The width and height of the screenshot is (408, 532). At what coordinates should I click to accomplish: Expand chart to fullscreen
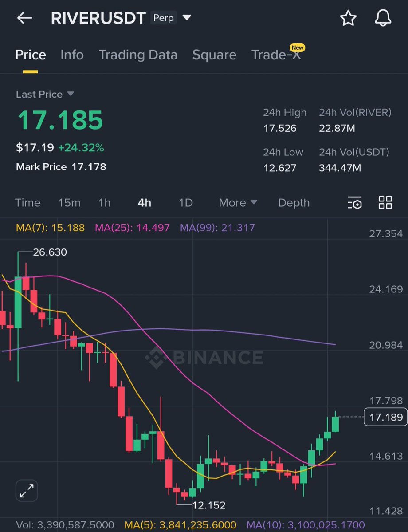tap(26, 491)
